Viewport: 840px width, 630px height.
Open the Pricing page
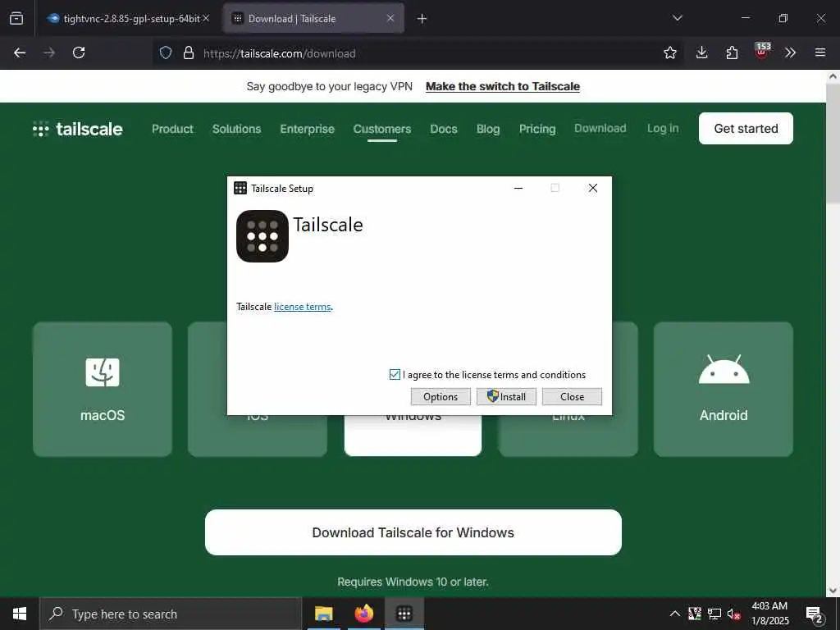(x=536, y=129)
